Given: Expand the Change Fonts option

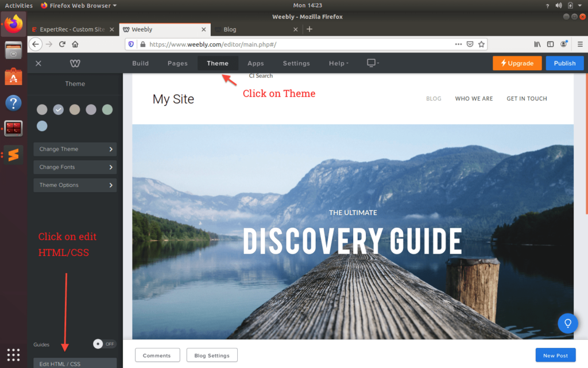Looking at the screenshot, I should (75, 167).
